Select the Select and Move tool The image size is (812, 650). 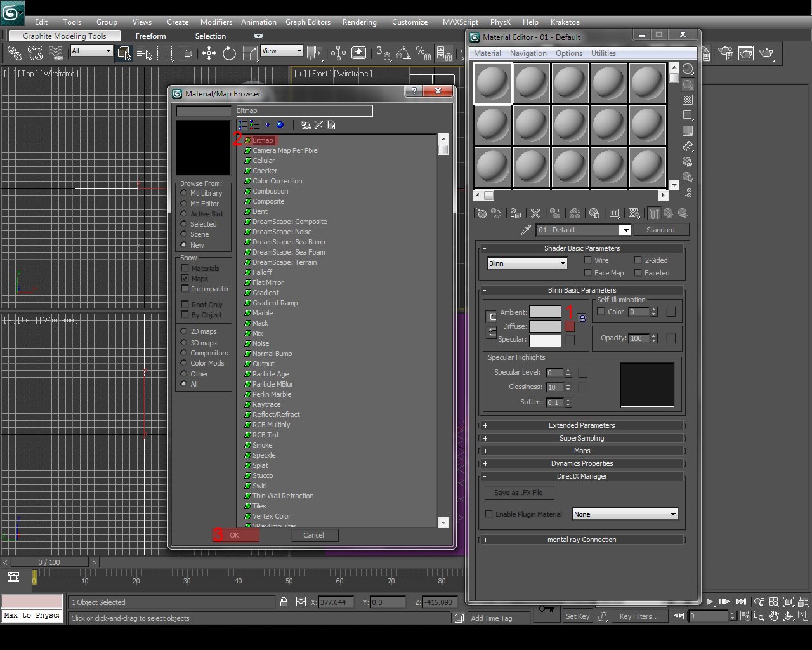click(x=209, y=53)
